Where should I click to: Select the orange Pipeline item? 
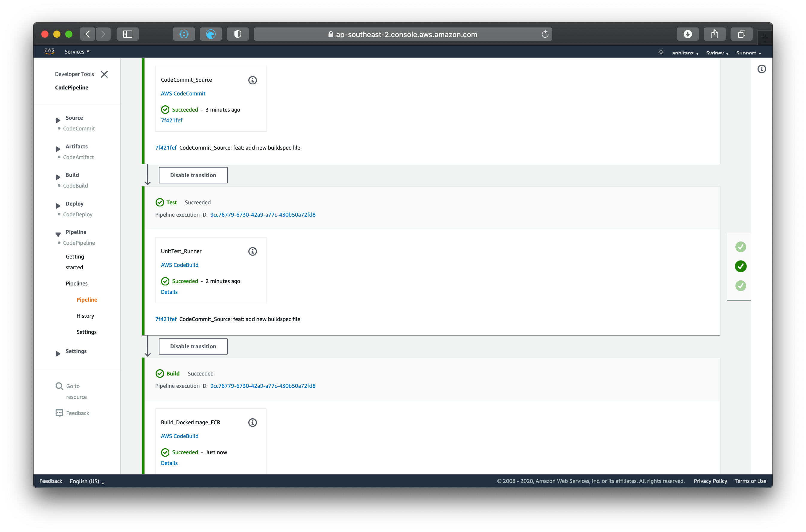(87, 300)
